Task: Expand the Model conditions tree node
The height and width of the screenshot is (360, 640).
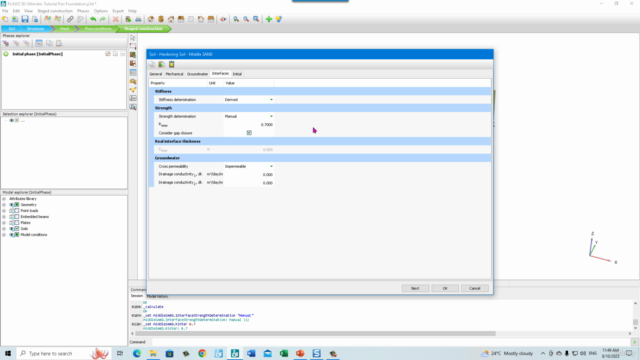Action: 4,235
